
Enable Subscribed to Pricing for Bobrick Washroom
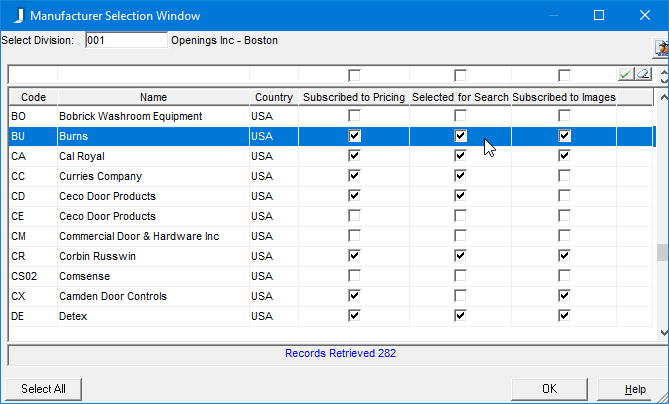[354, 116]
